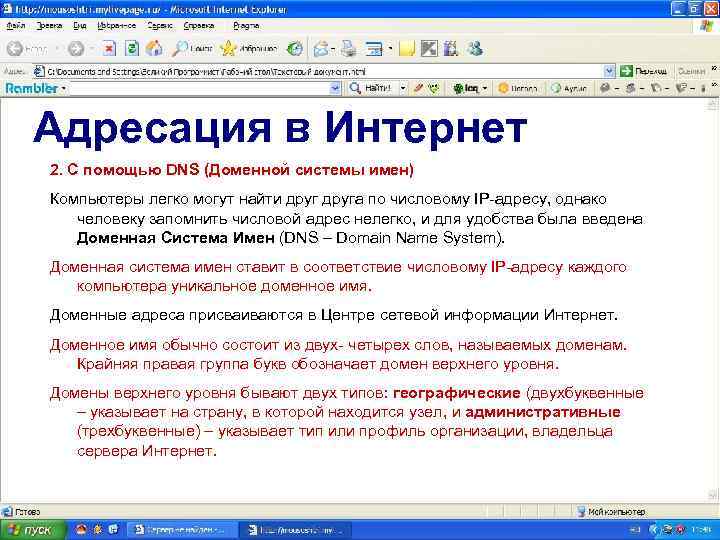Open the Сервис menu

[x=160, y=26]
